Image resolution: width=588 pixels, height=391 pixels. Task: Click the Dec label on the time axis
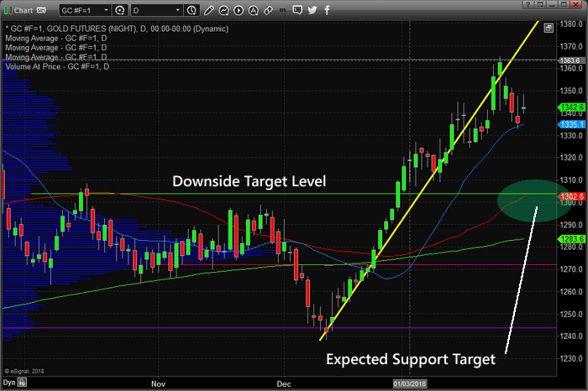click(x=284, y=384)
